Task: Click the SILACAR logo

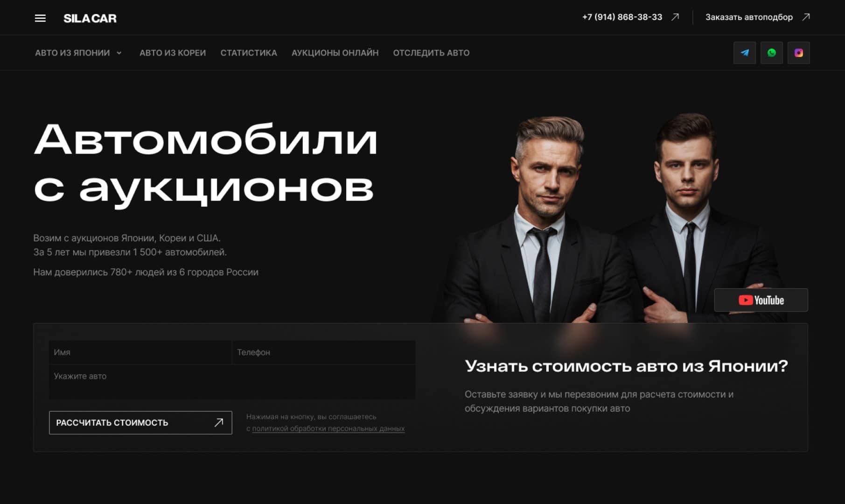Action: [90, 18]
